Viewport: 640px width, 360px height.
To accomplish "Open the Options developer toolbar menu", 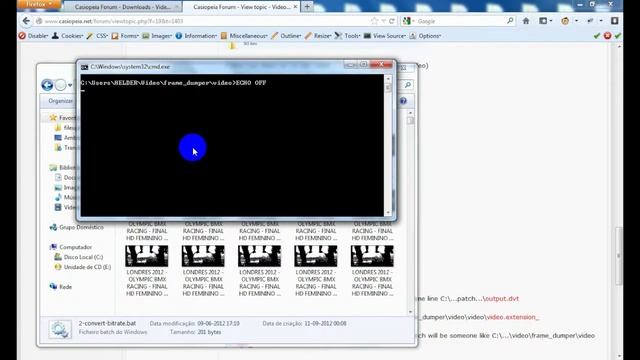I will (425, 36).
